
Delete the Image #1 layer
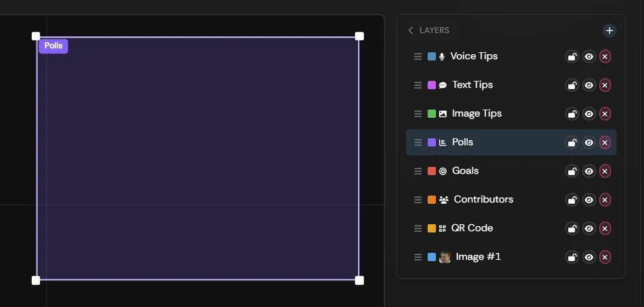click(605, 257)
